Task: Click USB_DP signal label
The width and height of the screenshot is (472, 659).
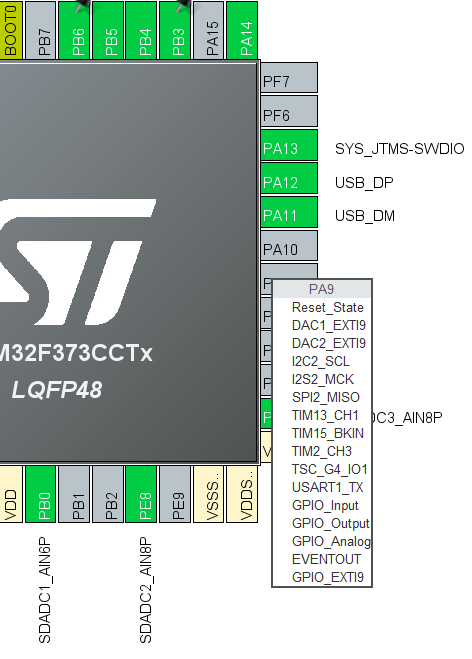Action: (x=364, y=183)
